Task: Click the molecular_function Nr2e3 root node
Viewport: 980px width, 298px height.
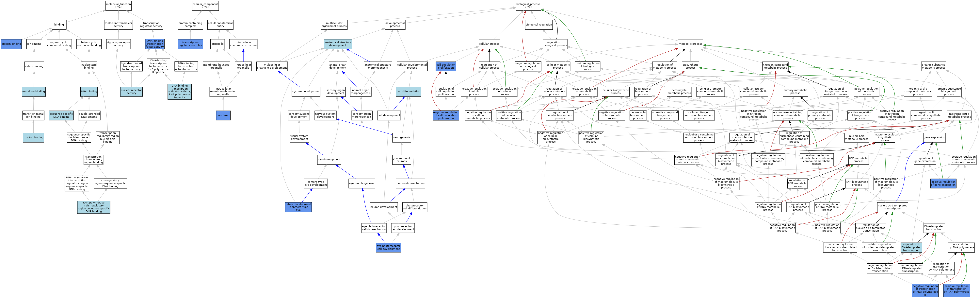Action: pos(118,5)
